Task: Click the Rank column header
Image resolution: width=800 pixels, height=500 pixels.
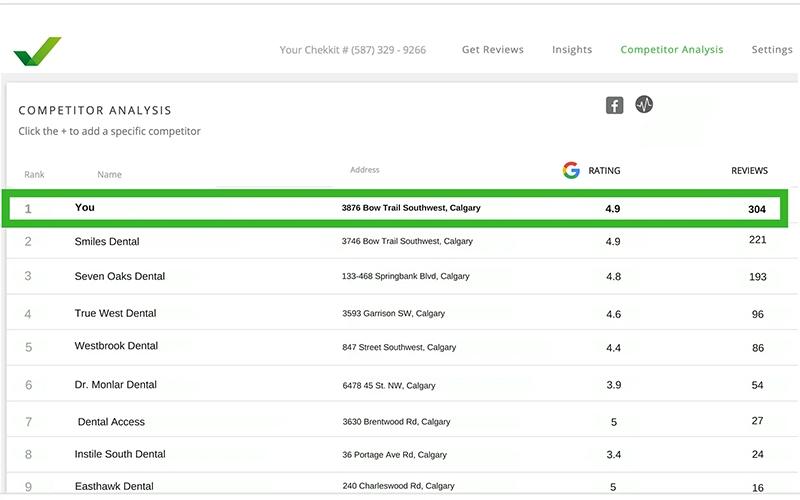Action: (34, 174)
